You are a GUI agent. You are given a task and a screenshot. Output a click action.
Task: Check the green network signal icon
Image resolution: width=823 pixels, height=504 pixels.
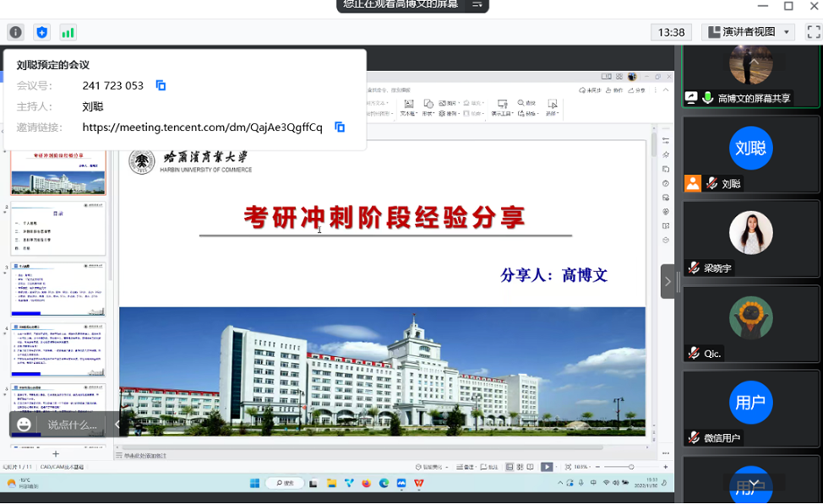[68, 32]
